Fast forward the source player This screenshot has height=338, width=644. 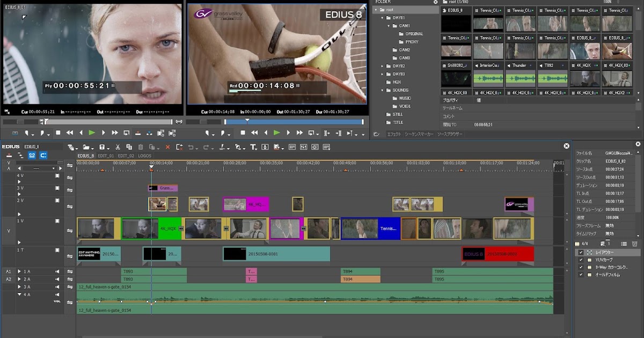tap(115, 133)
